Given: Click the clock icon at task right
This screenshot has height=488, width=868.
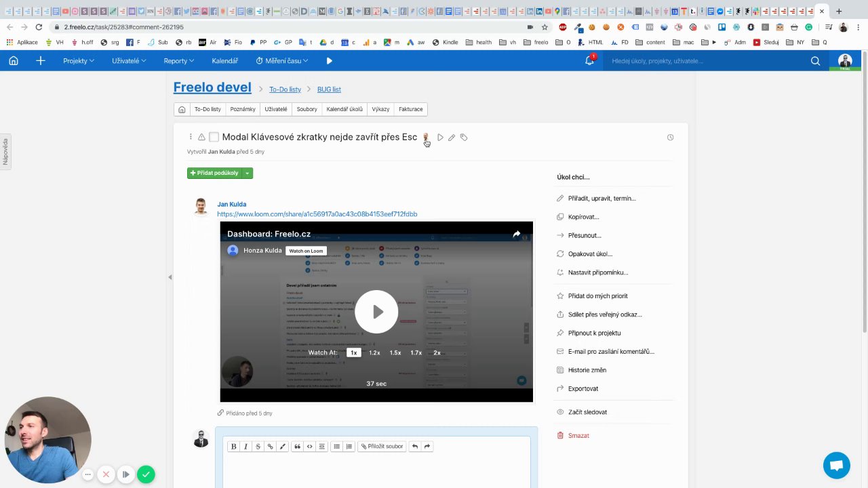Looking at the screenshot, I should click(670, 138).
